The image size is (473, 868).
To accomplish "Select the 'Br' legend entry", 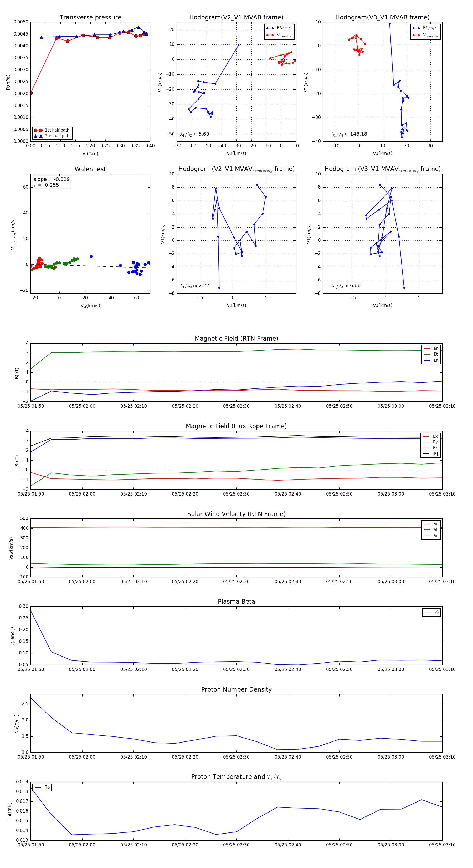I will tap(431, 349).
